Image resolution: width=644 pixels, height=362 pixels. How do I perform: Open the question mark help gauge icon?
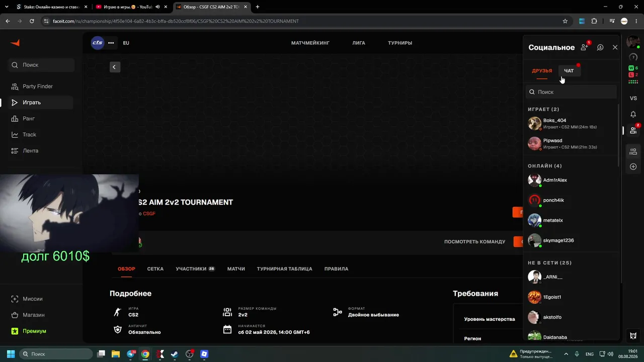633,57
